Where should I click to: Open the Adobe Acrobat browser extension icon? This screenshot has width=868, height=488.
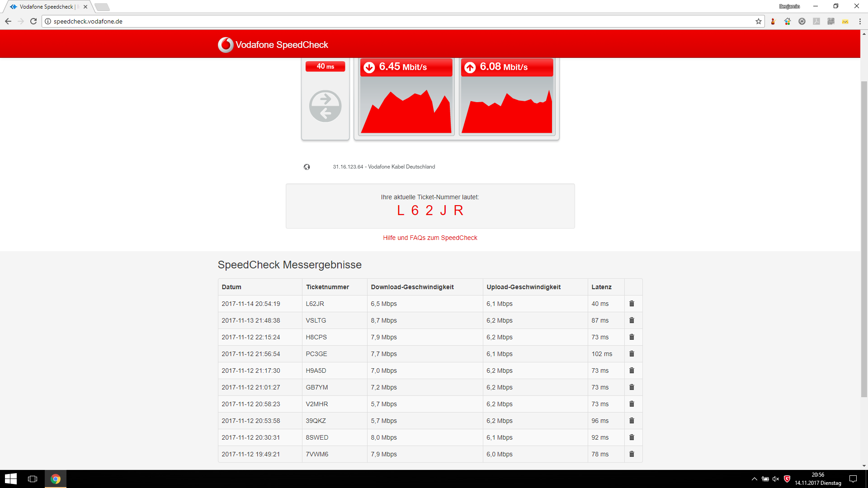[816, 21]
